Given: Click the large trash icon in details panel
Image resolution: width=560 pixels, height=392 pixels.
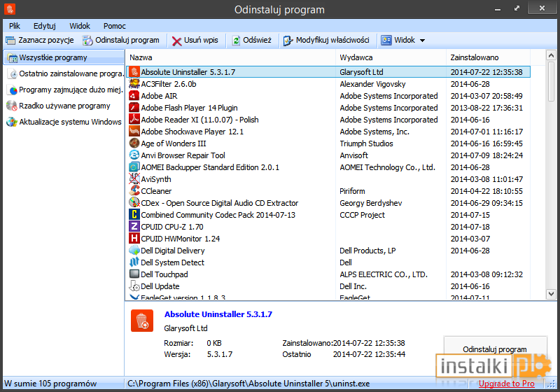Looking at the screenshot, I should click(x=142, y=321).
